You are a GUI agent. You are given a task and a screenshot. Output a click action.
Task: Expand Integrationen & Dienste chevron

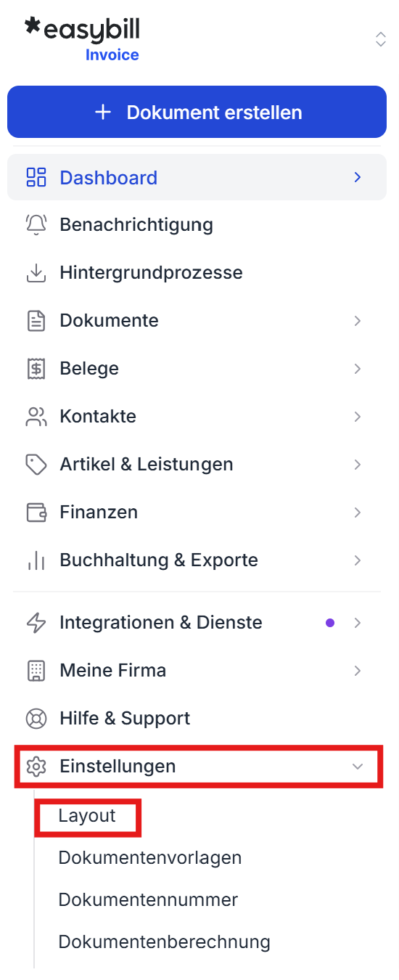click(357, 623)
